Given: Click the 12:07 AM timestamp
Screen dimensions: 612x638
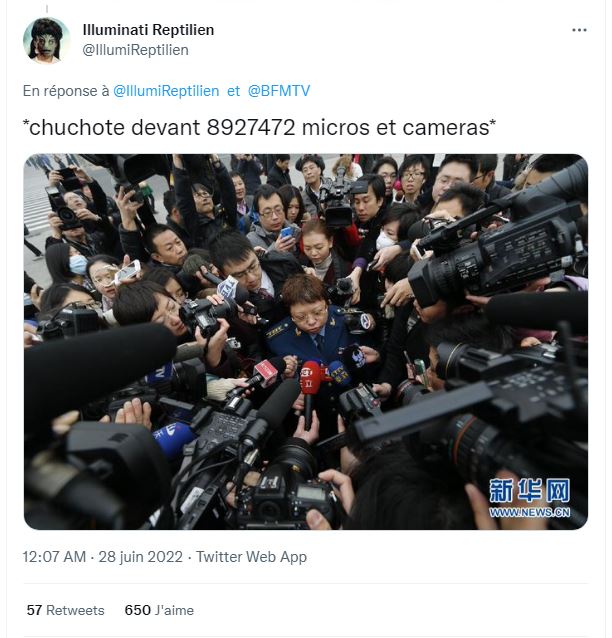Looking at the screenshot, I should (54, 557).
